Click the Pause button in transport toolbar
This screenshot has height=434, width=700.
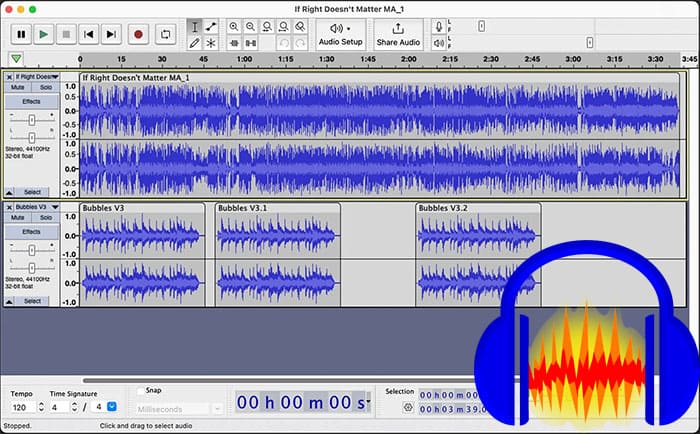[x=21, y=34]
